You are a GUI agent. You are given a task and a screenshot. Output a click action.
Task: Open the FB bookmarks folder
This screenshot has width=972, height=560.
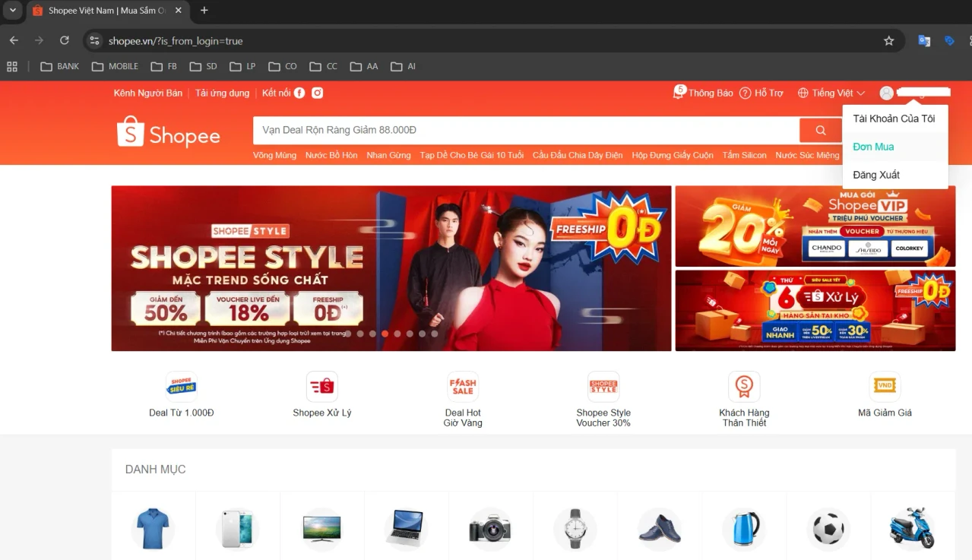point(164,66)
